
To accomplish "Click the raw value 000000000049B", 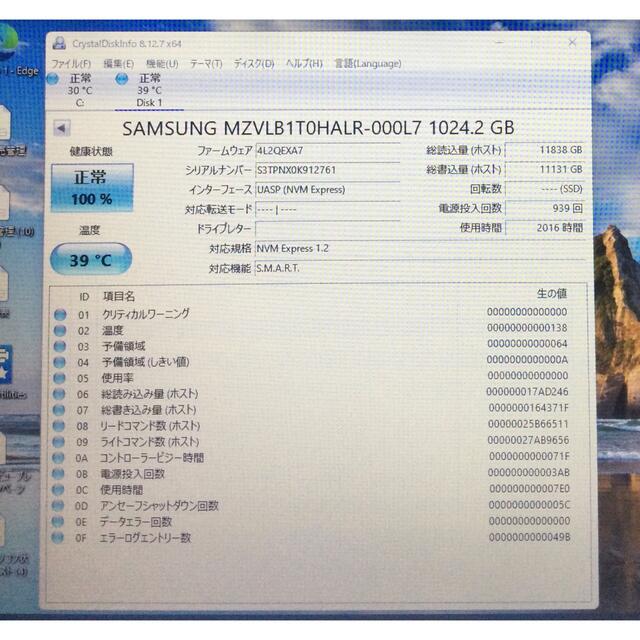I will (529, 537).
